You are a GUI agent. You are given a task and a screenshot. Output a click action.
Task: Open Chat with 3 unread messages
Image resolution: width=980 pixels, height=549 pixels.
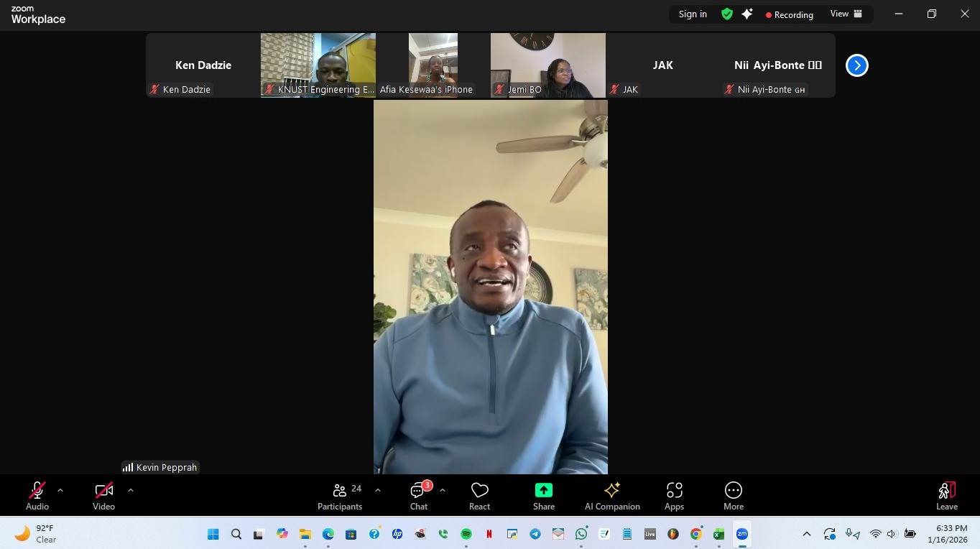click(418, 495)
